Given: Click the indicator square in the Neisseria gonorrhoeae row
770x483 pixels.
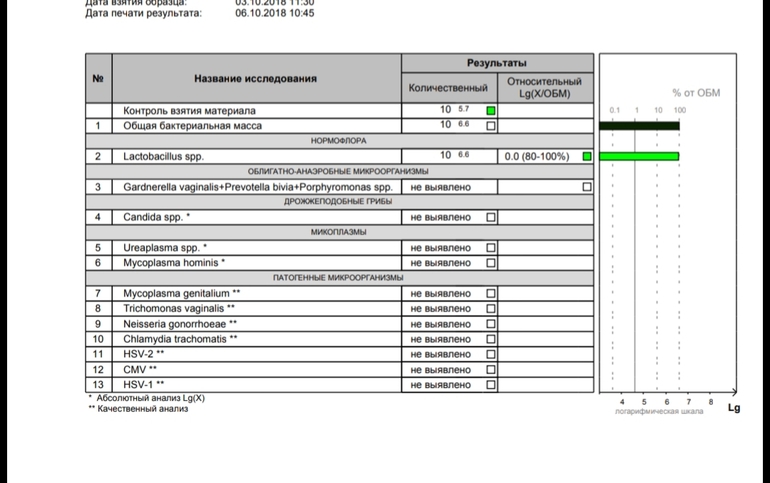Looking at the screenshot, I should [491, 324].
